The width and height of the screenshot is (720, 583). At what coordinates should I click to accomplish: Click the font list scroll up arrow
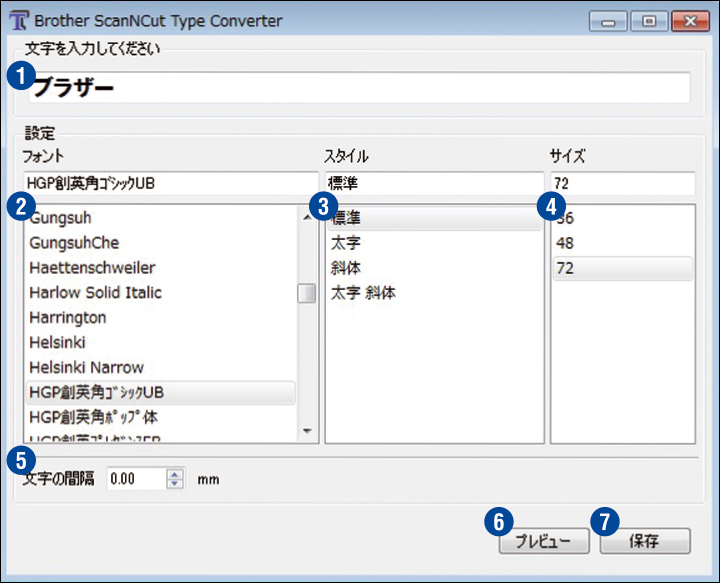[x=307, y=217]
